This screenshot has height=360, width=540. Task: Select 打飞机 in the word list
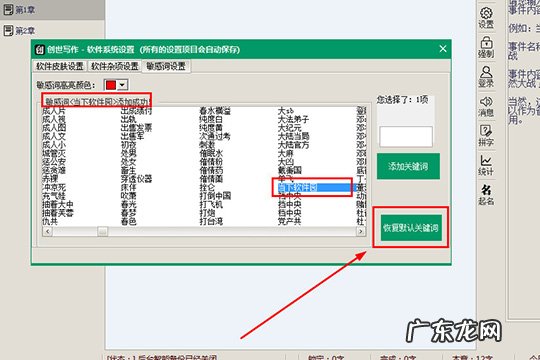pyautogui.click(x=211, y=204)
